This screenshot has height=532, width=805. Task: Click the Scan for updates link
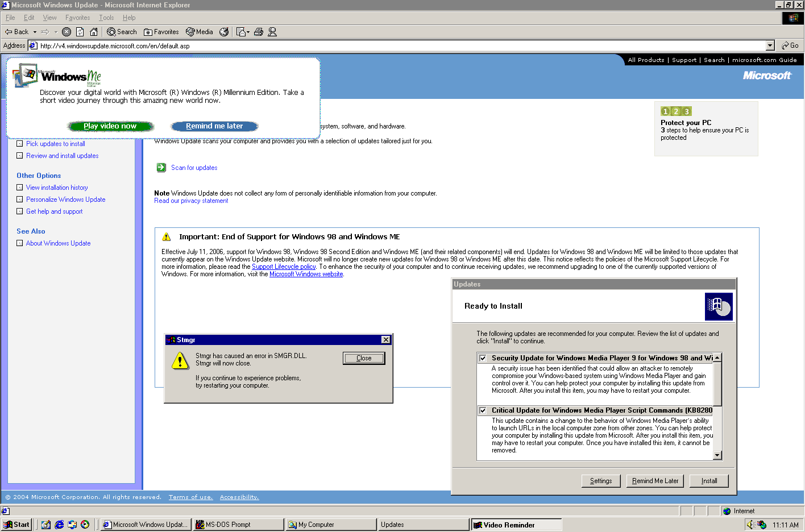coord(194,168)
